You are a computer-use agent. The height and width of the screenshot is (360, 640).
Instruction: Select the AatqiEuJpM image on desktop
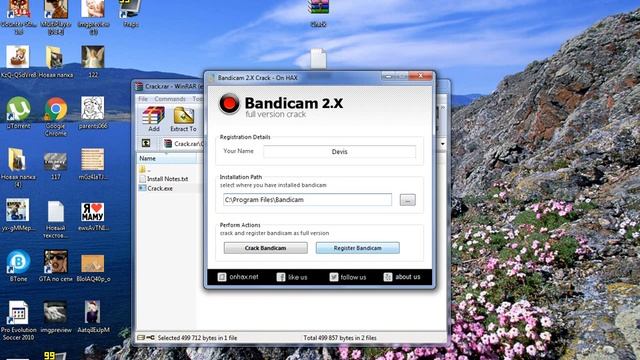pyautogui.click(x=93, y=317)
